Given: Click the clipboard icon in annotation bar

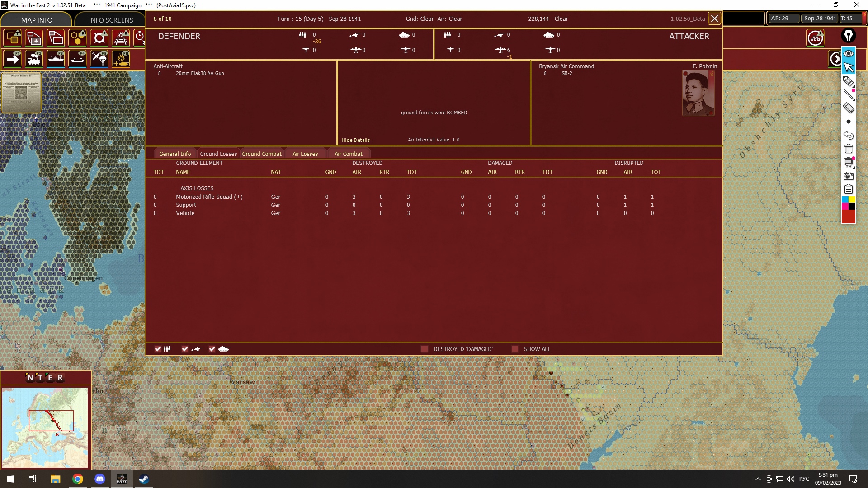Looking at the screenshot, I should click(x=849, y=189).
